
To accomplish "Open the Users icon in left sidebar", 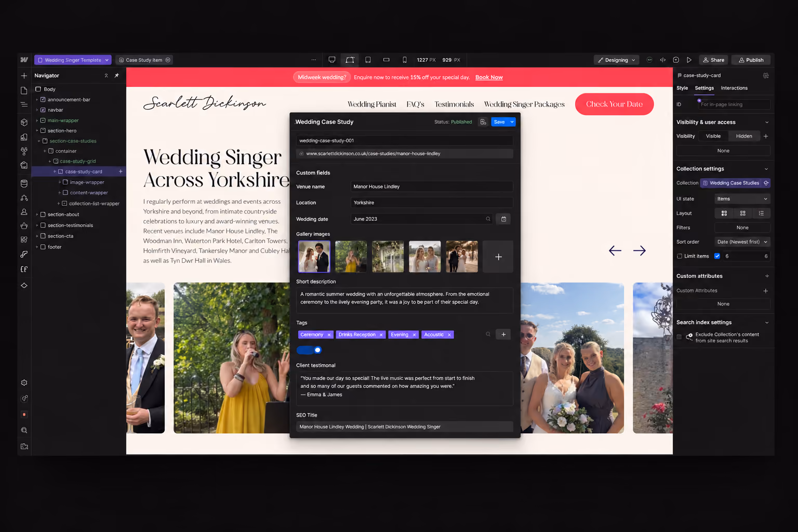I will [x=24, y=212].
